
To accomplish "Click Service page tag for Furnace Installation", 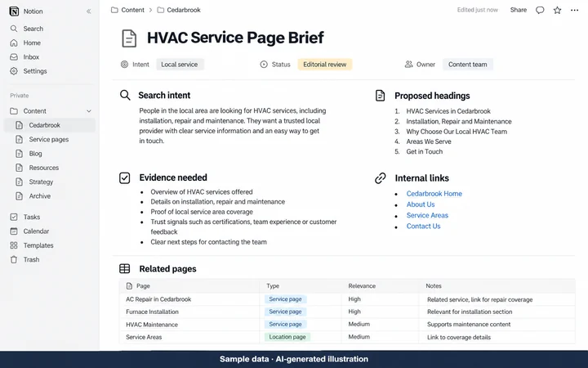I will [x=285, y=312].
